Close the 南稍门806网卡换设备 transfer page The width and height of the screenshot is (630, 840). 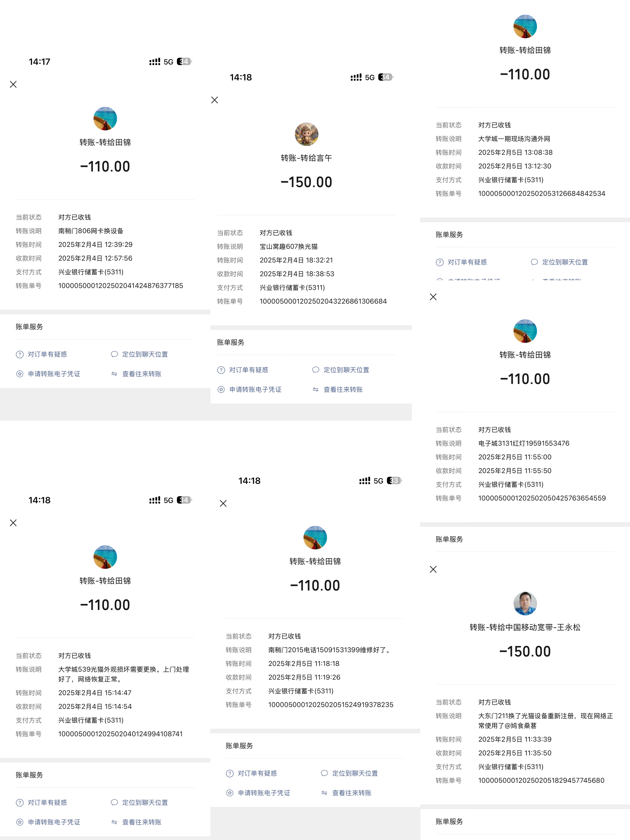point(13,84)
